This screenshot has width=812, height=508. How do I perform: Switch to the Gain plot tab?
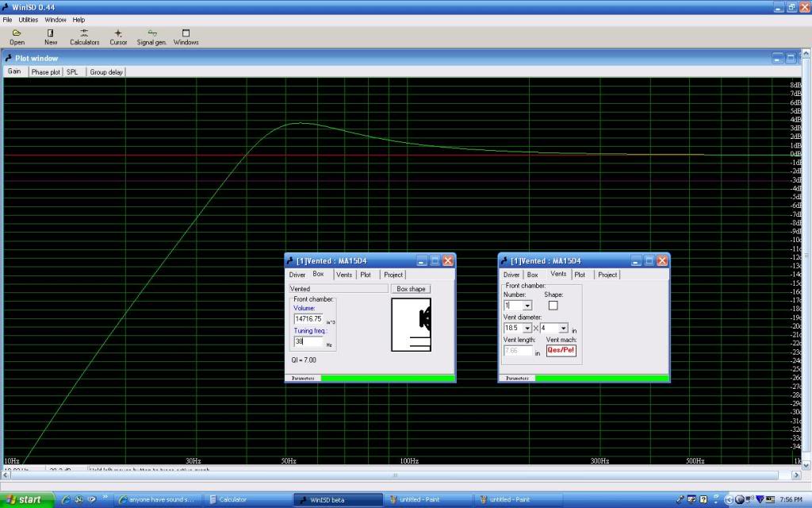(14, 71)
